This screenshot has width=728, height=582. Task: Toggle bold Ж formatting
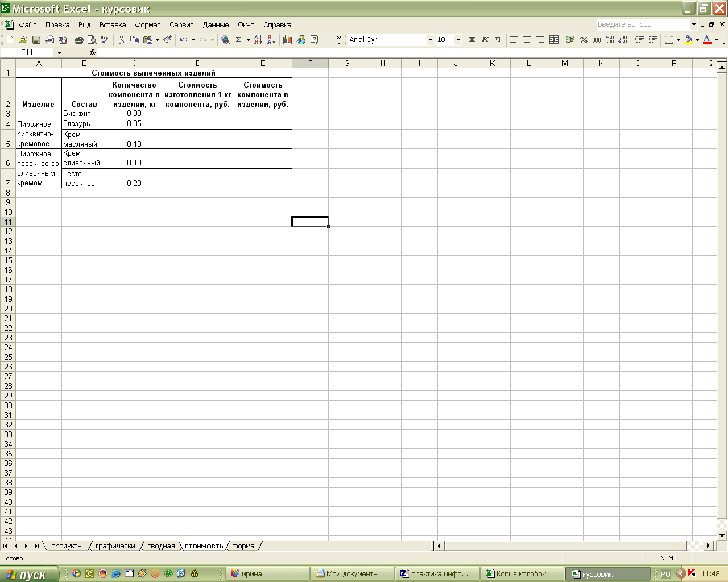tap(471, 40)
